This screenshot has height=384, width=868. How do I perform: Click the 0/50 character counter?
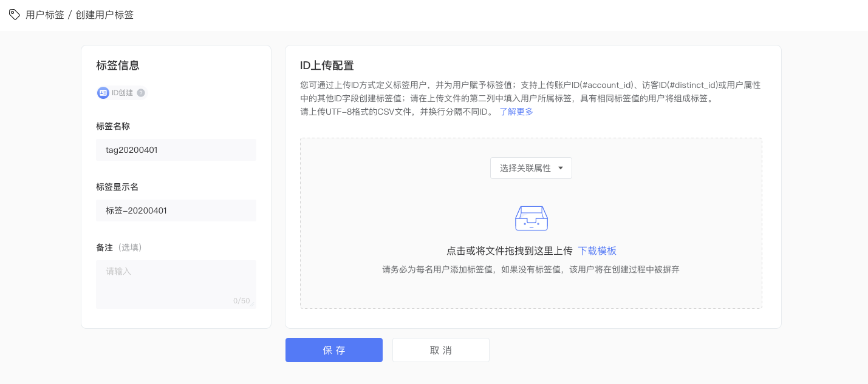[x=242, y=301]
